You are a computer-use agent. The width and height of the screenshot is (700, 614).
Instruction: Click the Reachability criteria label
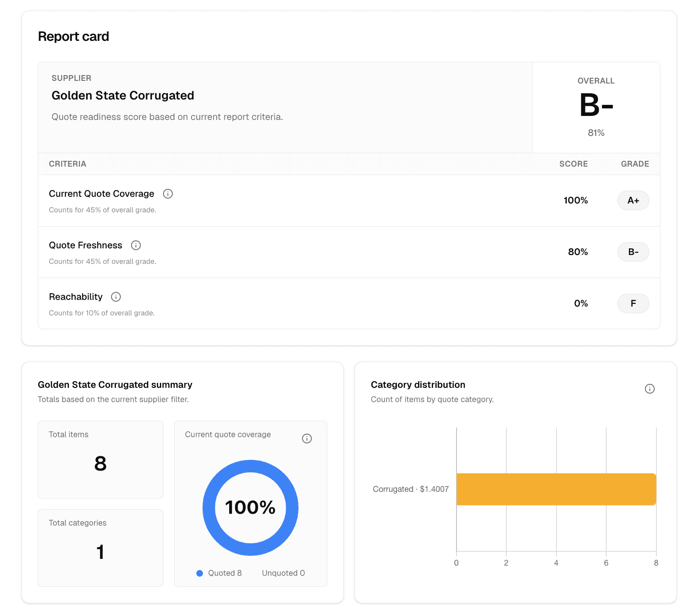76,297
